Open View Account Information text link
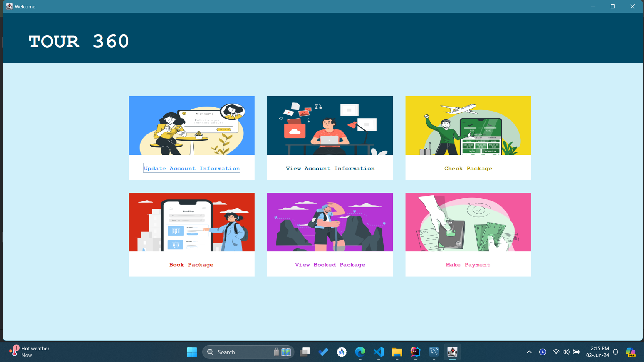Image resolution: width=644 pixels, height=362 pixels. 330,168
